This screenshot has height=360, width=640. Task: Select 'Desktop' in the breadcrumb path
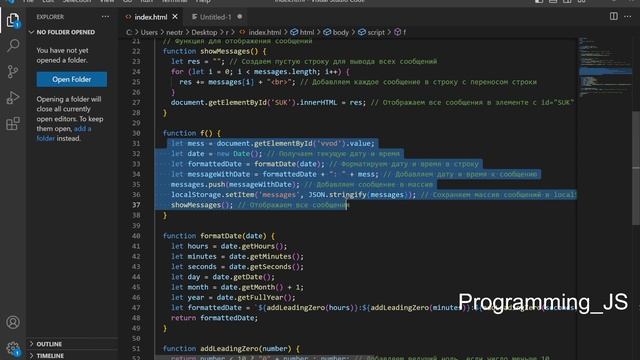(204, 32)
